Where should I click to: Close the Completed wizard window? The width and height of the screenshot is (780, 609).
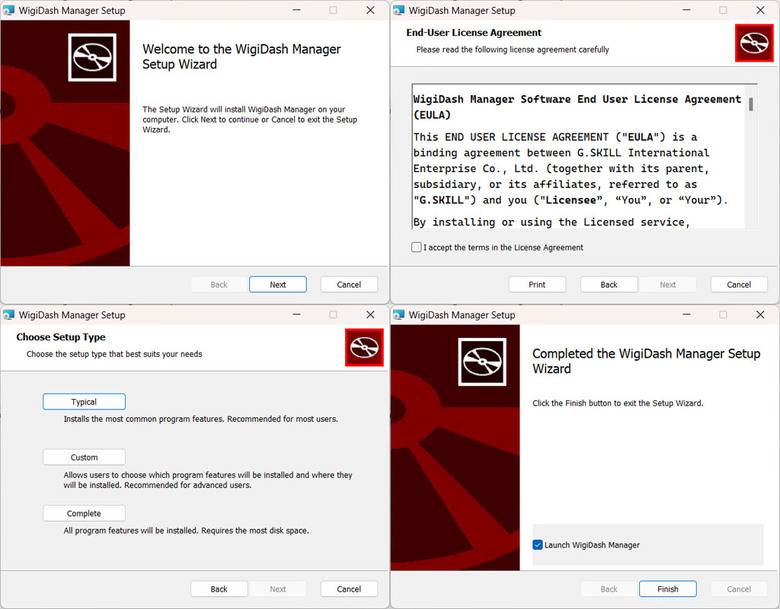coord(760,314)
